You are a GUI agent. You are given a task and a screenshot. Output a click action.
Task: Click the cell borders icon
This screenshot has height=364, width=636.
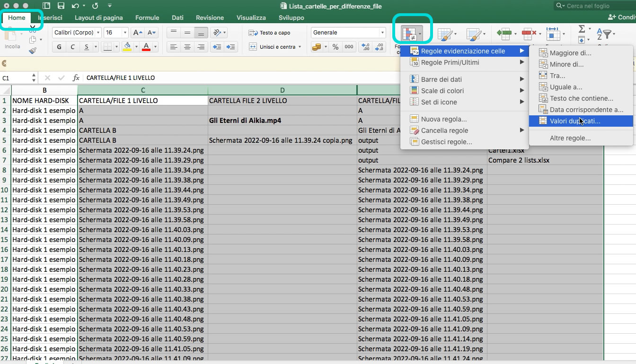(x=107, y=47)
